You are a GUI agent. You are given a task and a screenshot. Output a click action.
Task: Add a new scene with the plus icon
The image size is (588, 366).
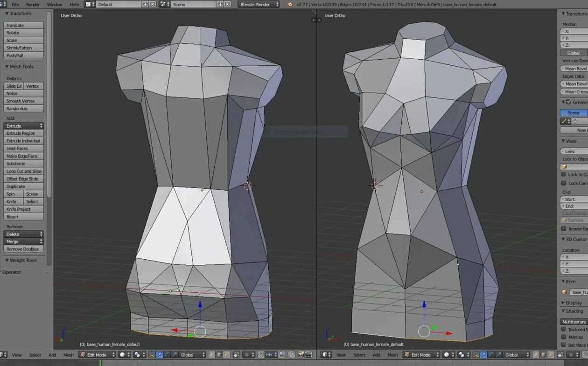tap(220, 4)
